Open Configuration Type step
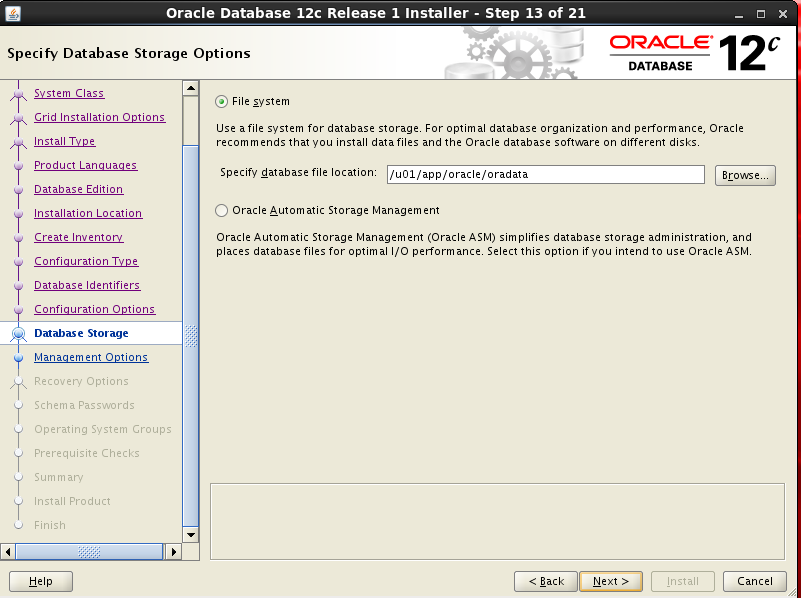Screen dimensions: 801x598 click(x=86, y=261)
